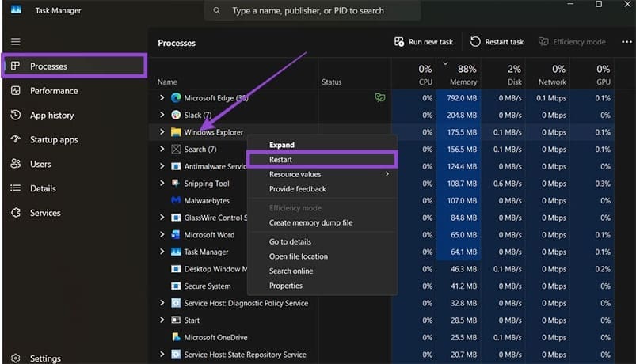Click the Malwarebytes process icon
This screenshot has height=364, width=636.
click(x=176, y=200)
